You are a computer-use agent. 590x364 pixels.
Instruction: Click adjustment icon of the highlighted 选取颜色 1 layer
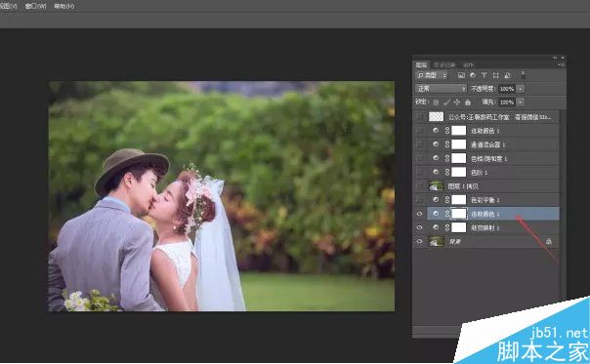pyautogui.click(x=436, y=214)
